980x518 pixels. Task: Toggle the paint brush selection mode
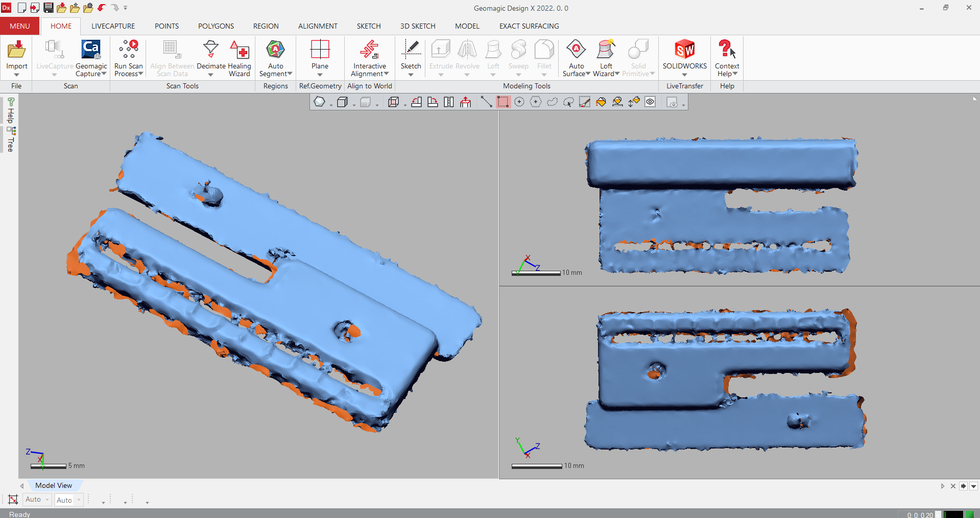click(x=585, y=102)
